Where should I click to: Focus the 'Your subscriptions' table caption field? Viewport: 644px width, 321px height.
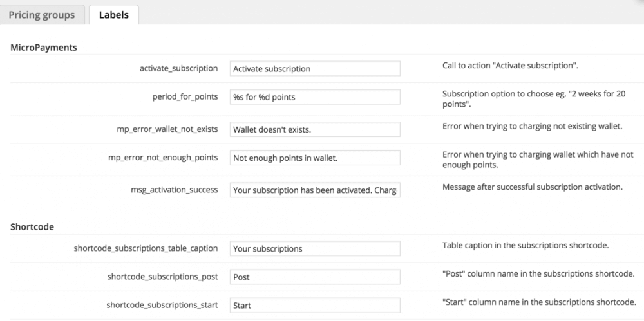(315, 248)
